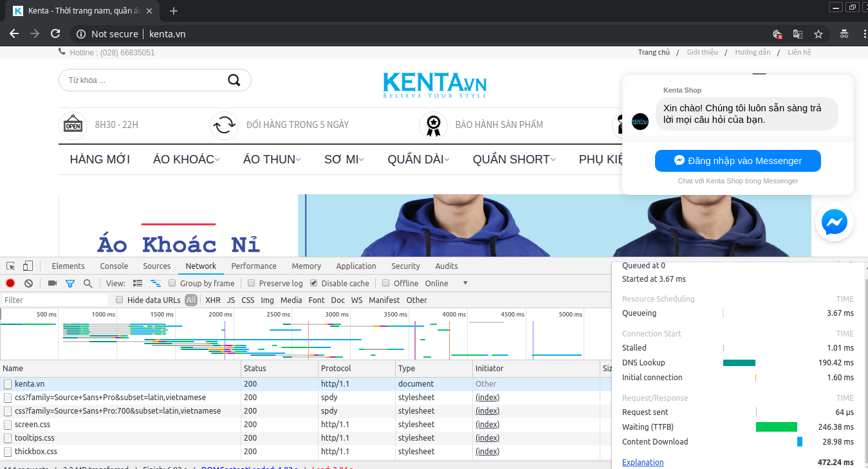Click the exchange arrows icon
Image resolution: width=868 pixels, height=469 pixels.
[225, 125]
